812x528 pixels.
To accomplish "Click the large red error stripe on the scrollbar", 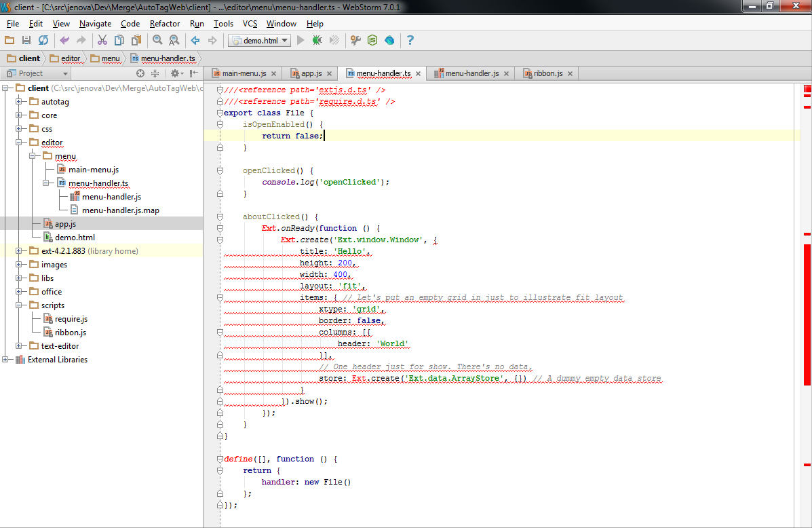I will (807, 314).
